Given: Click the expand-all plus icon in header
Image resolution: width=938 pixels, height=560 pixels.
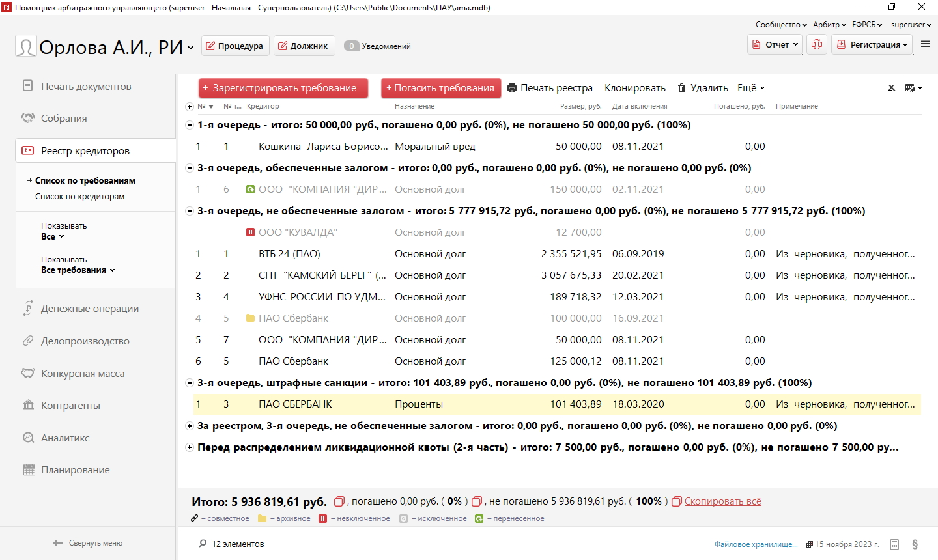Looking at the screenshot, I should 190,107.
